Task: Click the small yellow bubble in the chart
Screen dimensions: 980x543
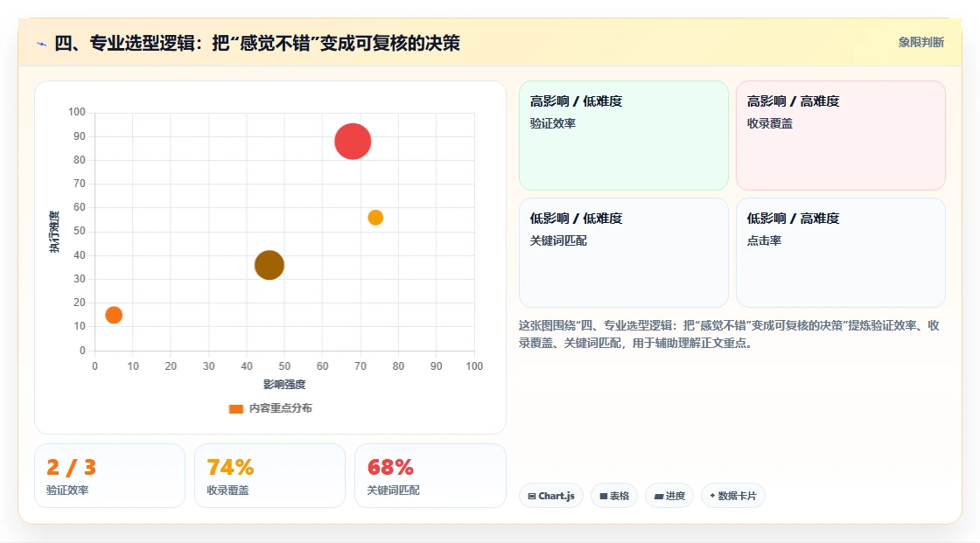Action: click(x=375, y=218)
